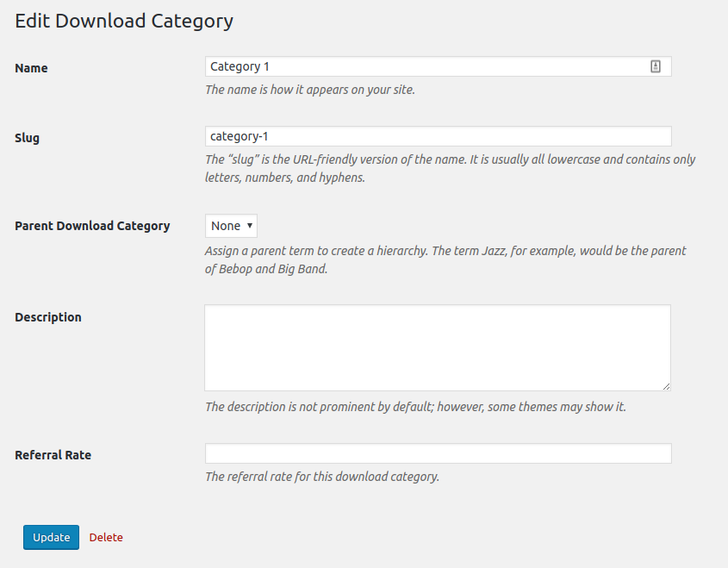Click into the Slug field with category-1
728x568 pixels.
click(438, 136)
